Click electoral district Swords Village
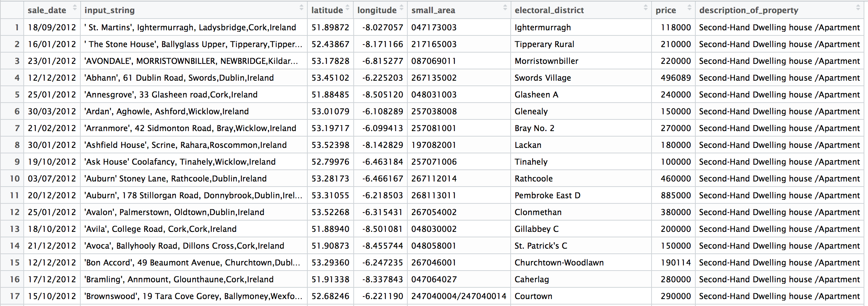 pos(543,78)
